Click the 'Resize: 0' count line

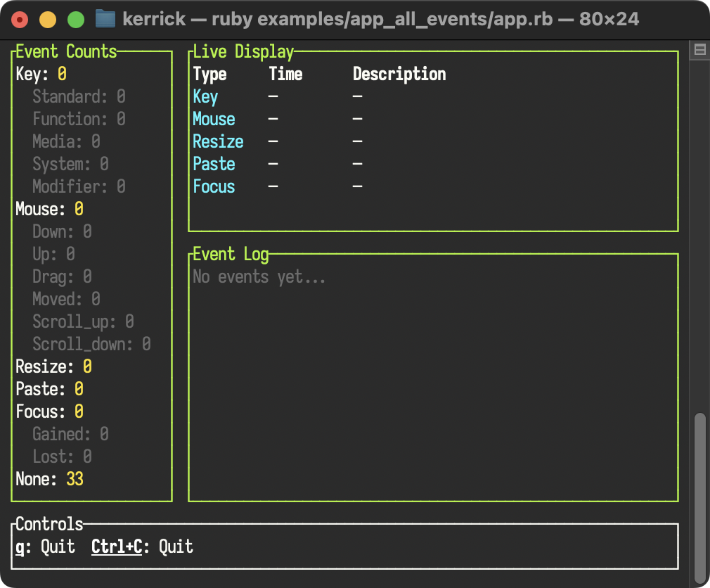pyautogui.click(x=53, y=366)
